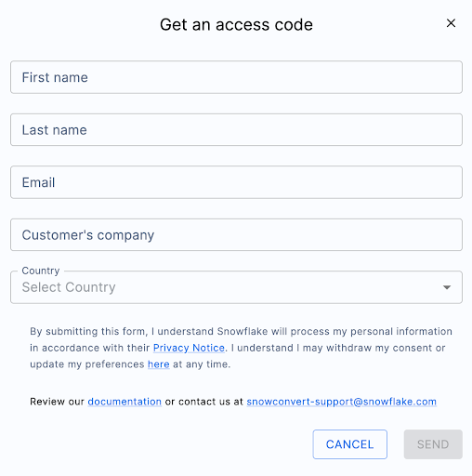
Task: Click the "Review our" text
Action: 57,402
